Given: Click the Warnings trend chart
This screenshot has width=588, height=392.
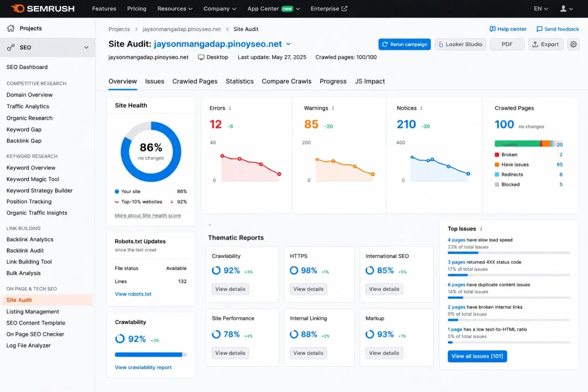Looking at the screenshot, I should tap(345, 169).
